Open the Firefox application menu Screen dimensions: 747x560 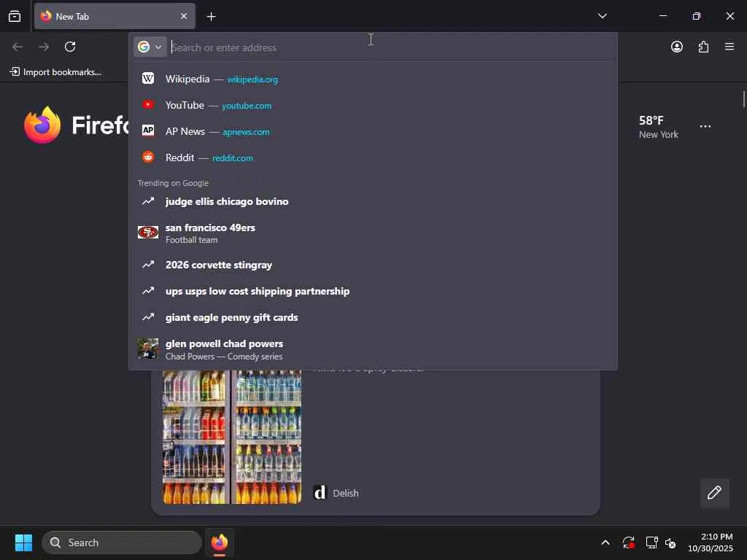click(x=729, y=47)
